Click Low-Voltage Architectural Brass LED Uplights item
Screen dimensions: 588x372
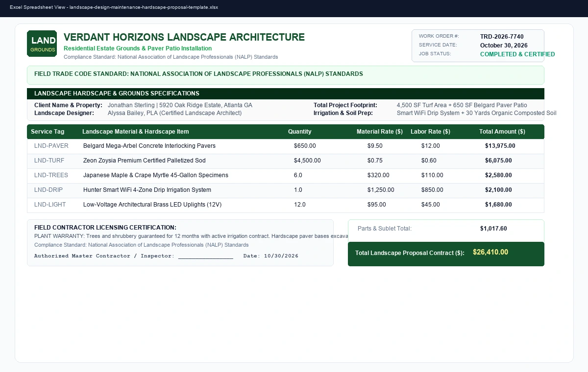click(x=152, y=205)
